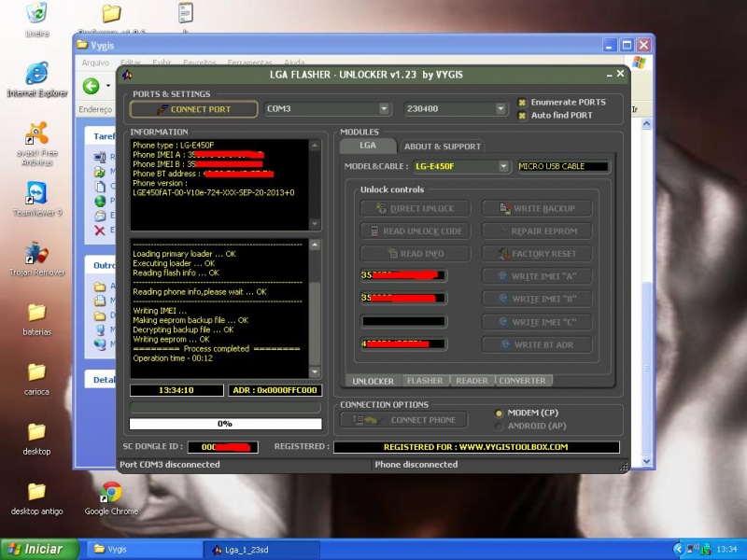Select the MODEM (CP) radio option

pos(499,413)
